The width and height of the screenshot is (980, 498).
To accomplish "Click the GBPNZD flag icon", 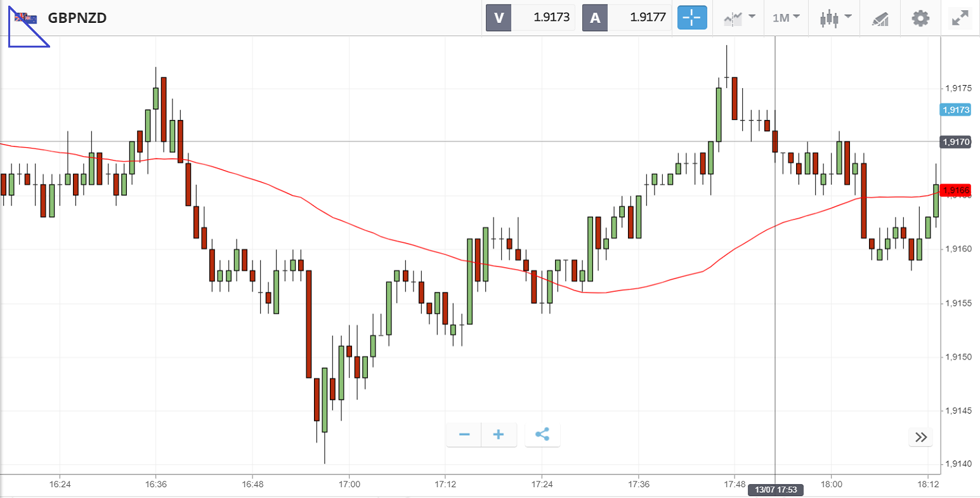I will click(26, 18).
